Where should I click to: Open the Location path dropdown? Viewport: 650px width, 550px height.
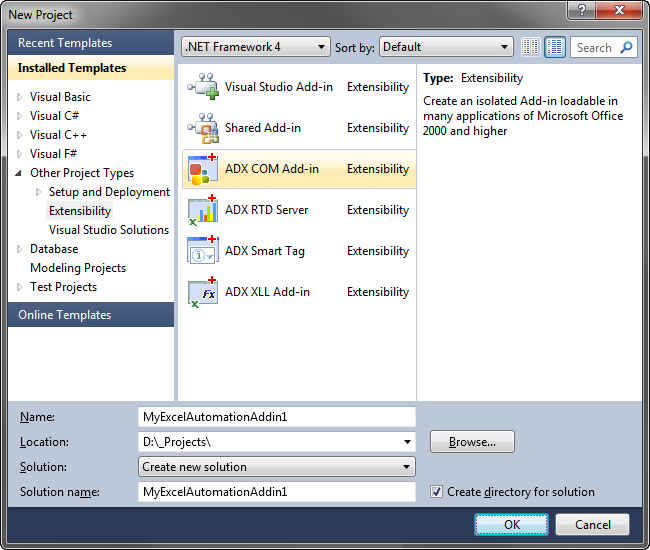407,442
